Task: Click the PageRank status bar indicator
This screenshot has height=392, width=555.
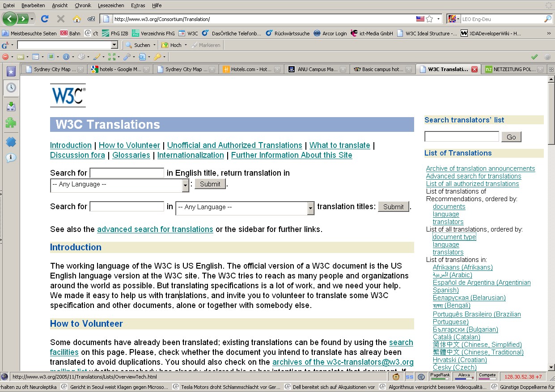Action: [x=440, y=376]
